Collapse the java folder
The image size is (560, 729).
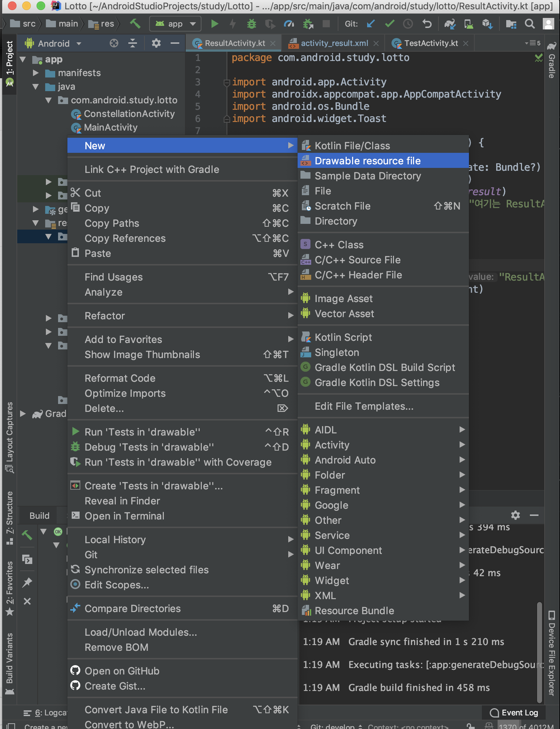(x=35, y=86)
